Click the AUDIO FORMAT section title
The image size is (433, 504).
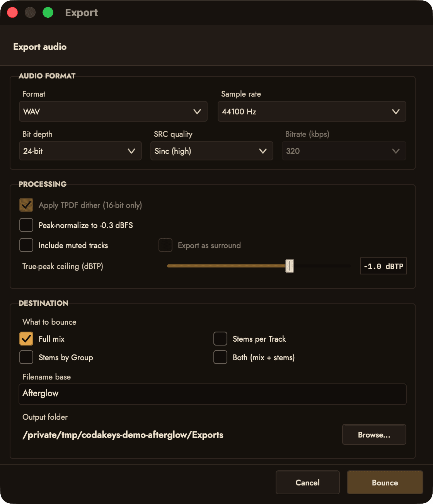tap(47, 76)
